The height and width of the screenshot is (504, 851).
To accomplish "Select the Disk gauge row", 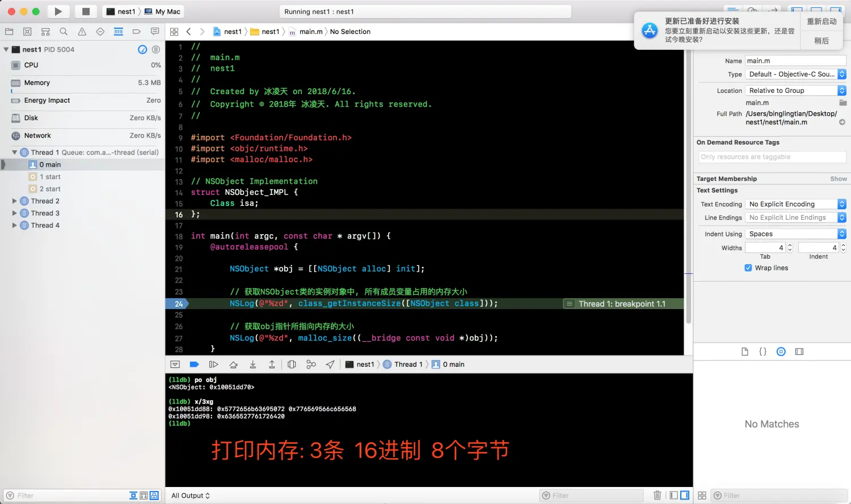I will point(82,118).
